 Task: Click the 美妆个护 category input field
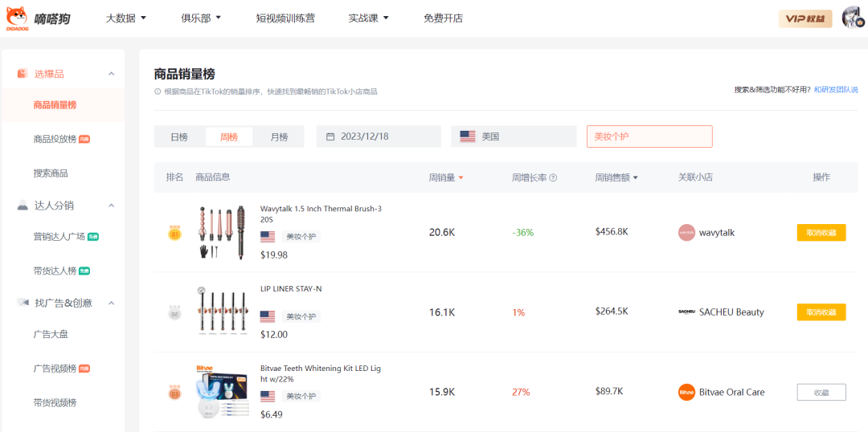coord(649,137)
